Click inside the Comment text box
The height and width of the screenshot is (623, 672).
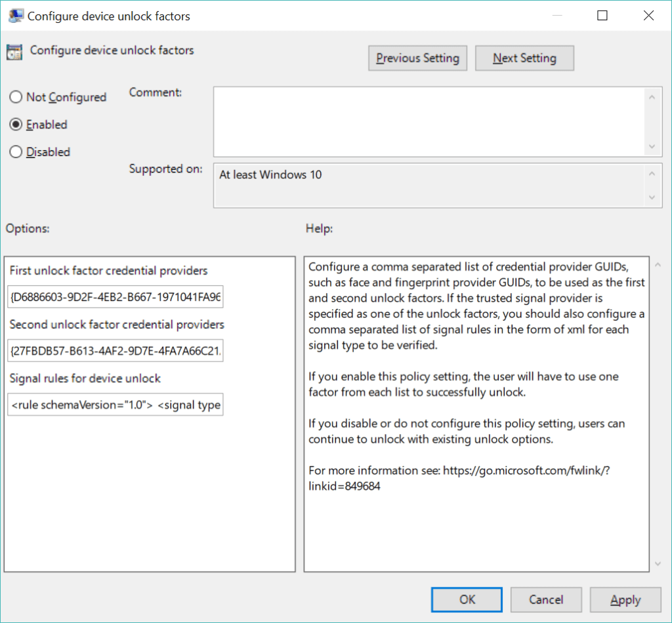click(x=429, y=122)
